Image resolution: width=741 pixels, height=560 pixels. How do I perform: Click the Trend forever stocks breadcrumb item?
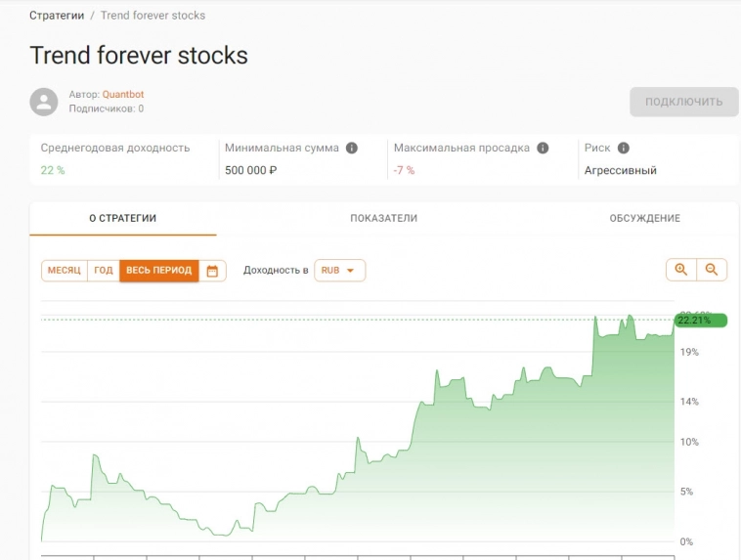point(153,16)
